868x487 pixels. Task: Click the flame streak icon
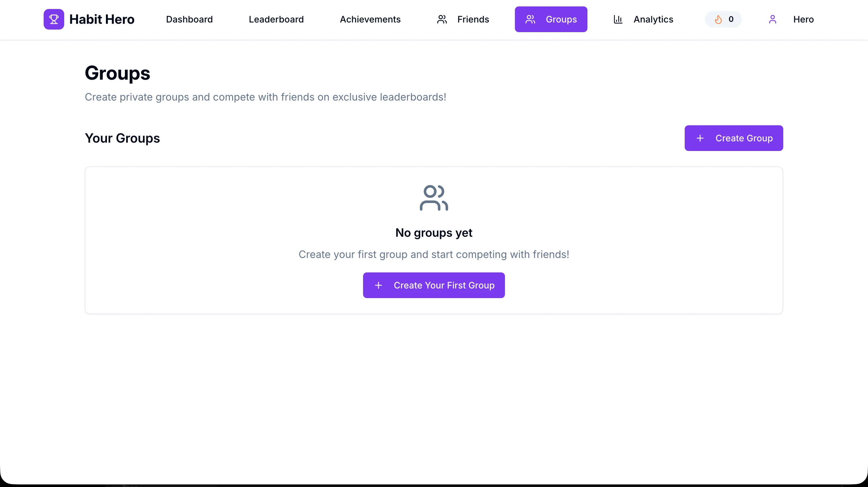pos(718,19)
